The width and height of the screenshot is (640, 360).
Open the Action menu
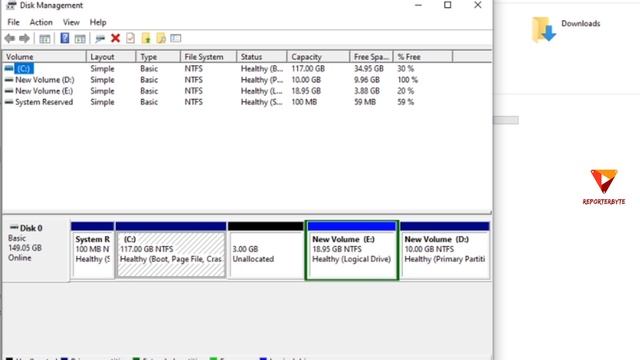[x=41, y=22]
